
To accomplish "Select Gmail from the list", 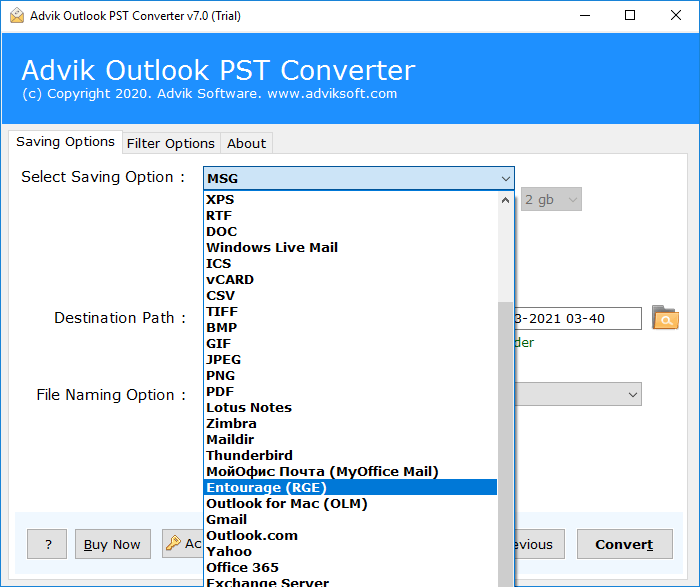I will click(350, 520).
